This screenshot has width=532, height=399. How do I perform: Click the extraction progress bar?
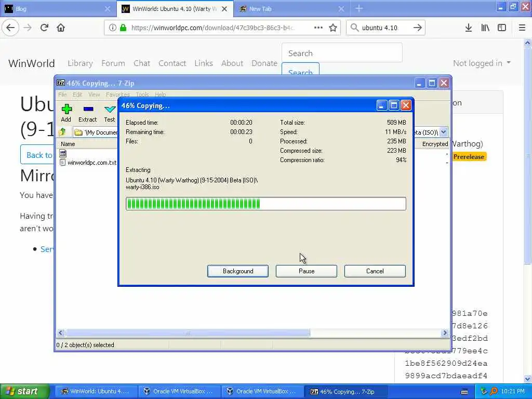click(x=265, y=204)
